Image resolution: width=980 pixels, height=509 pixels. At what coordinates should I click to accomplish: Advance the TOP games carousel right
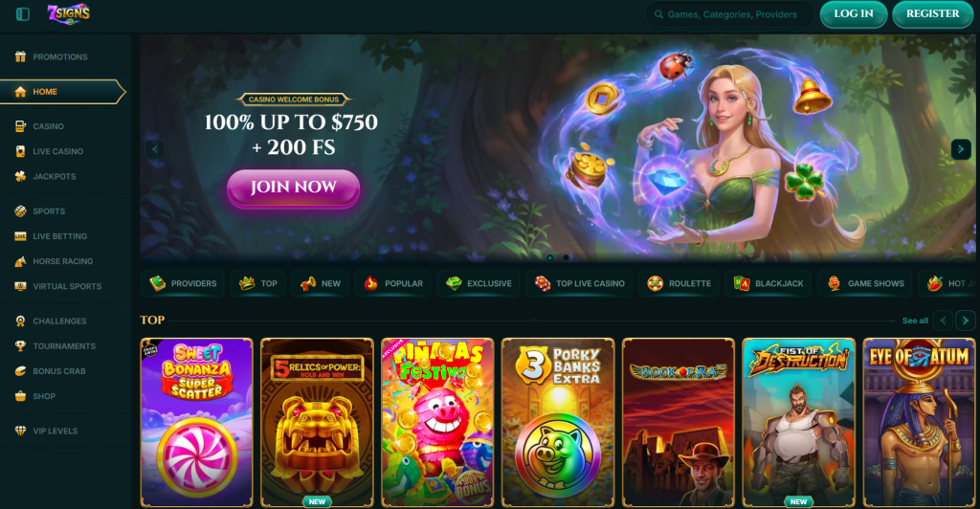(965, 321)
